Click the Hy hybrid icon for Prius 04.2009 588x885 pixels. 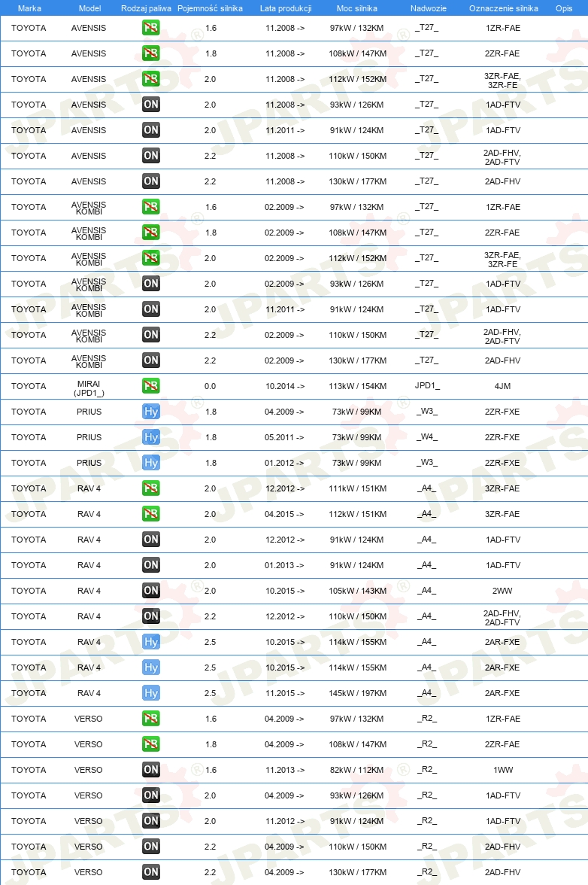point(150,412)
